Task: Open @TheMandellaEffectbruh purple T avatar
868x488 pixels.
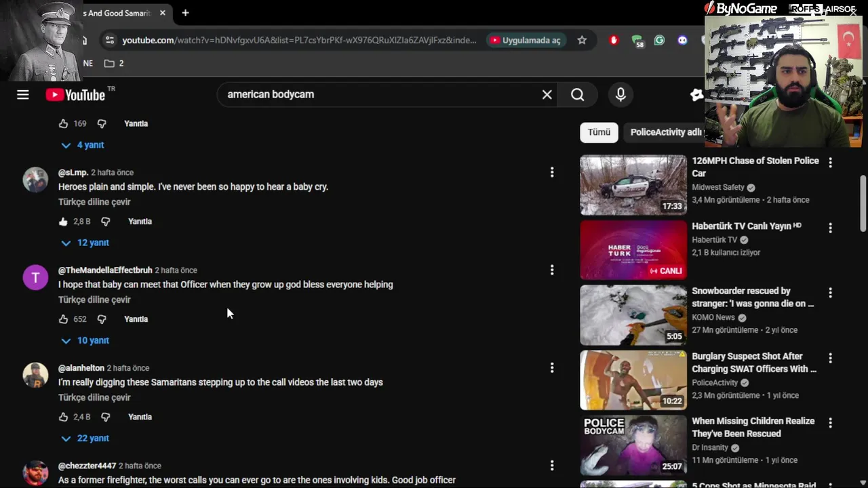Action: point(35,277)
